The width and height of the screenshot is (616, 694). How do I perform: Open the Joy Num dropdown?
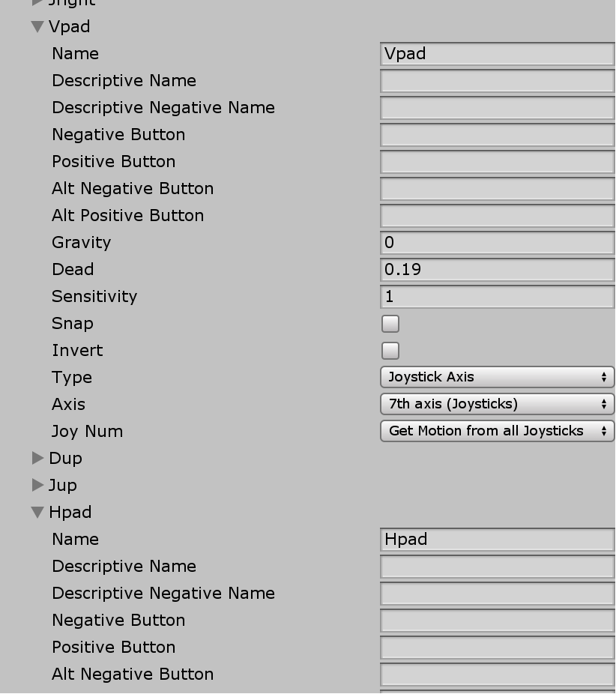[x=497, y=431]
